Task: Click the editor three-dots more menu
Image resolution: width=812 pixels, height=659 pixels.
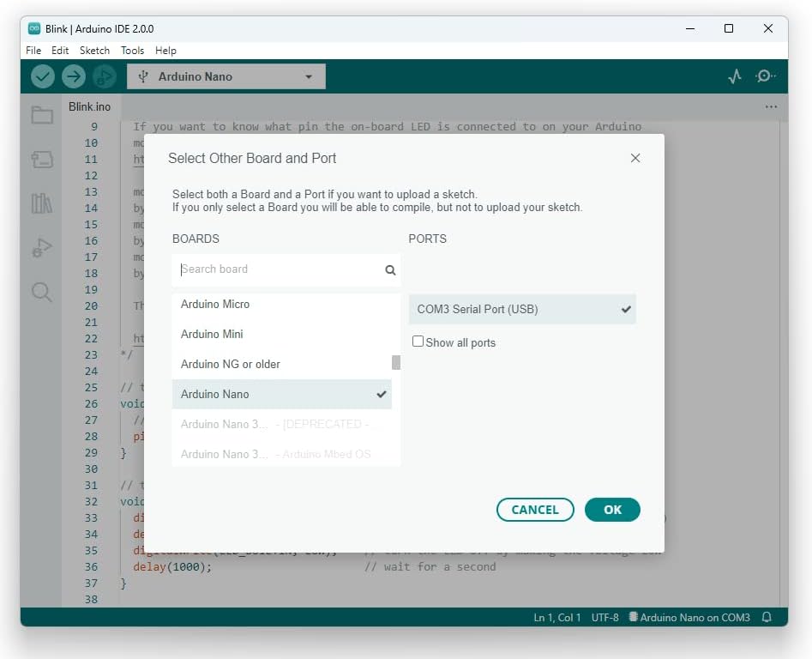Action: click(x=771, y=106)
